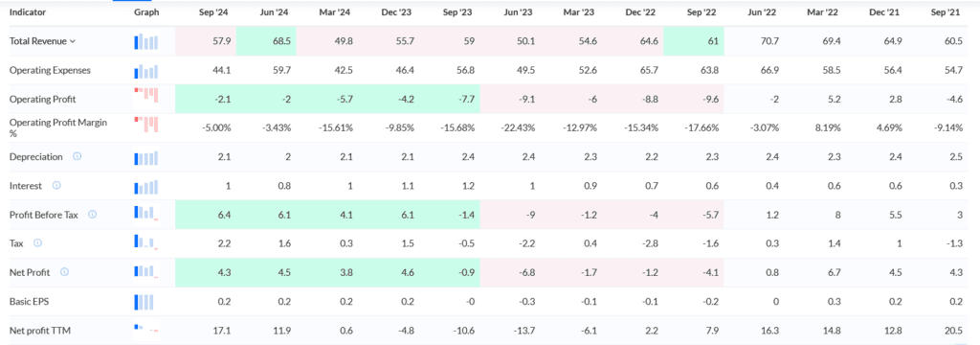The image size is (980, 345).
Task: Click the Operating Profit Margin % graph
Action: (x=146, y=124)
